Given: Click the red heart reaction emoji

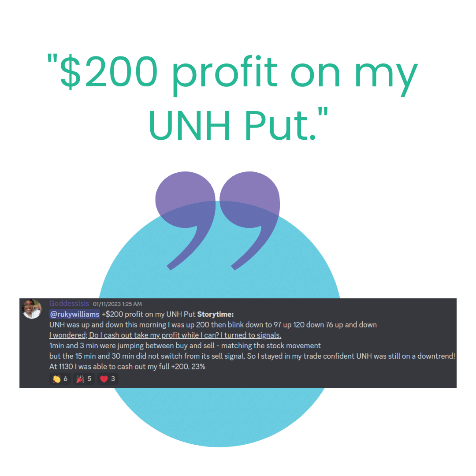Looking at the screenshot, I should (x=104, y=379).
